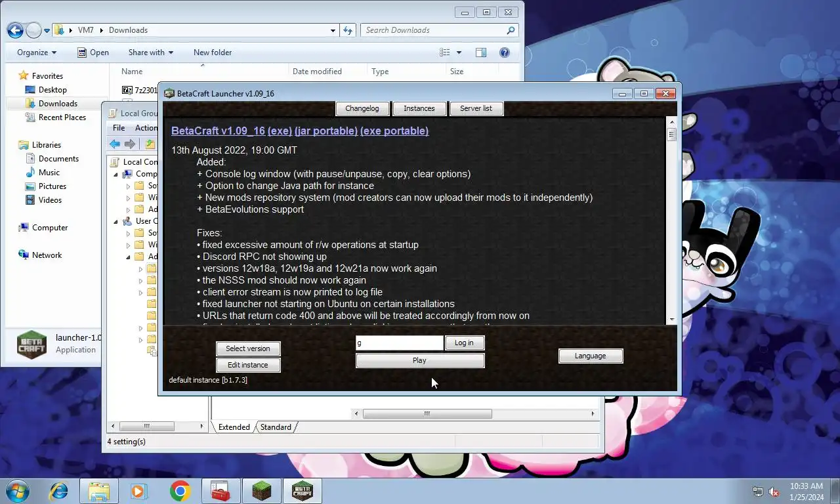Image resolution: width=840 pixels, height=504 pixels.
Task: Open Explorer recent locations dropdown arrow
Action: [47, 30]
